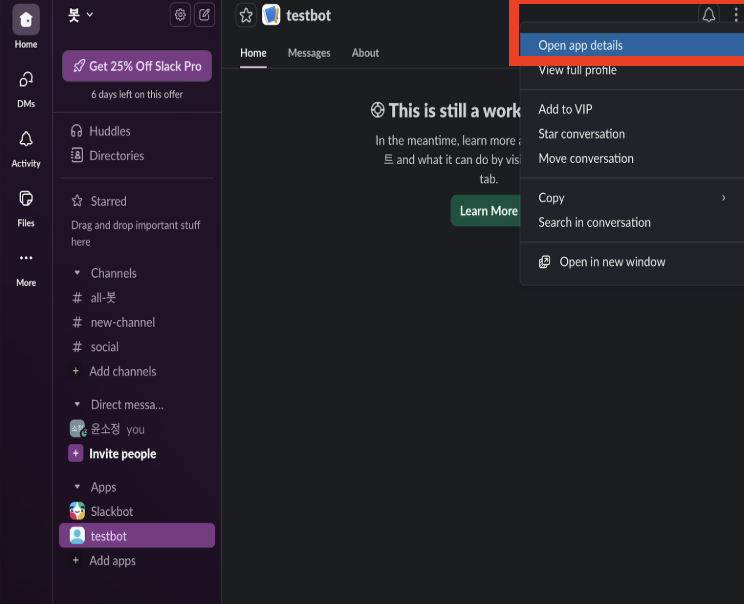
Task: Choose View full profile from menu
Action: (632, 70)
